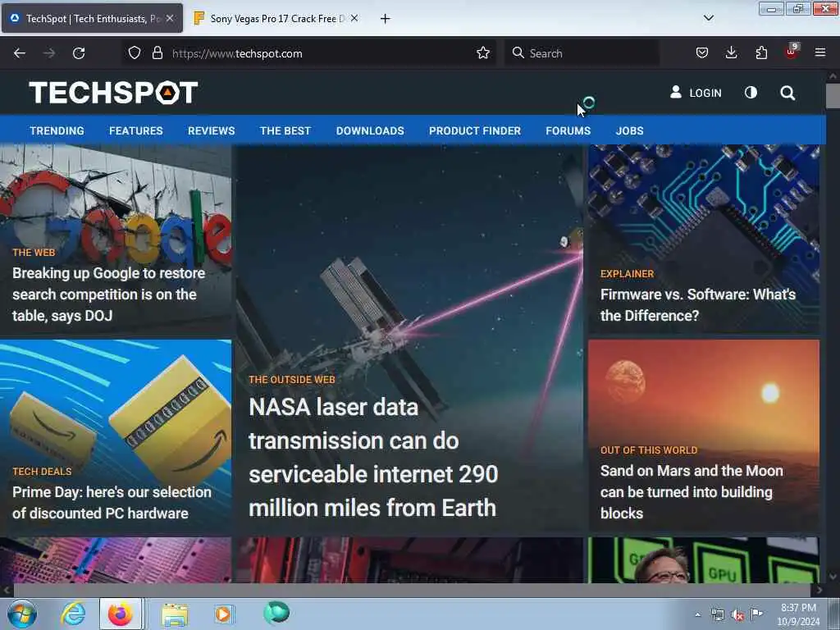The height and width of the screenshot is (630, 840).
Task: Open Breaking up Google article
Action: 109,294
